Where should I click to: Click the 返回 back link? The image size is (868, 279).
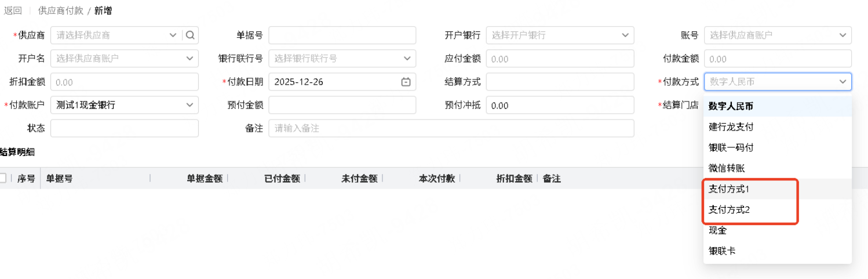(x=13, y=10)
